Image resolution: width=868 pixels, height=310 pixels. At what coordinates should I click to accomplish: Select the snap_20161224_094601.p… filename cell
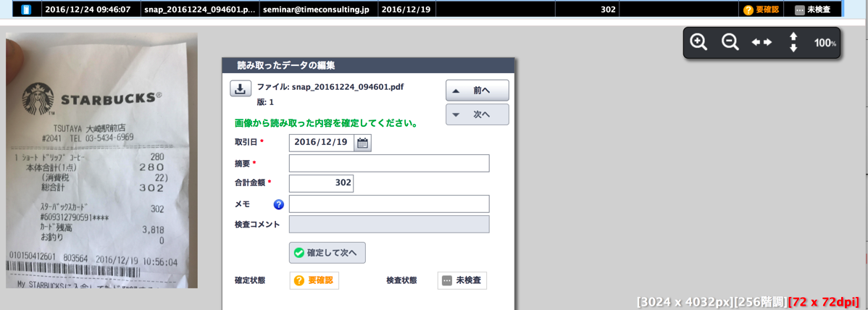click(199, 9)
